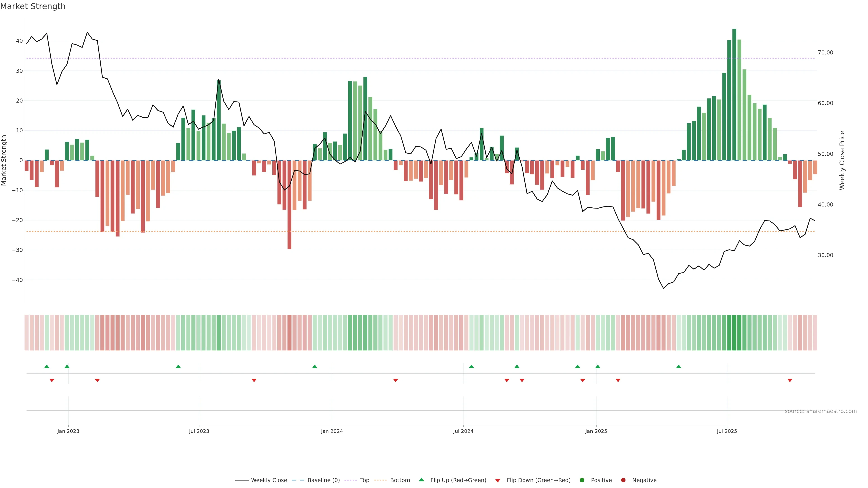Click the source: sharemaestro.com text
This screenshot has width=868, height=488.
click(821, 411)
